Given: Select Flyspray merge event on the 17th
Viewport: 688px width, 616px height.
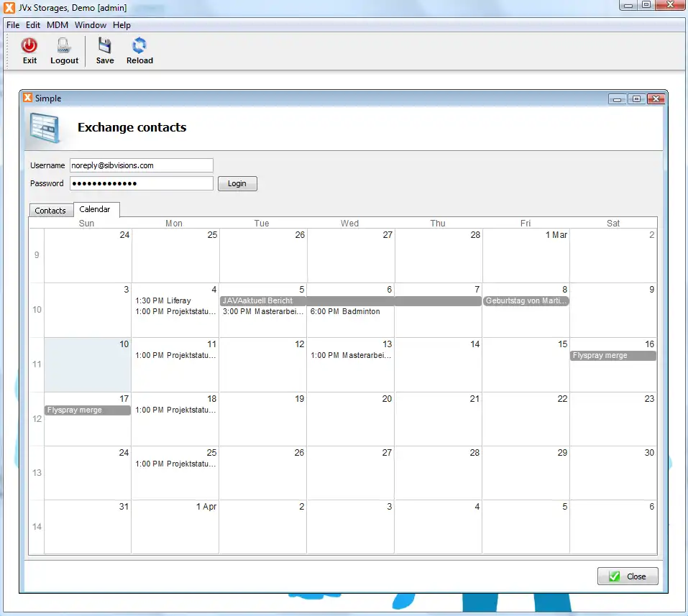Looking at the screenshot, I should tap(87, 410).
